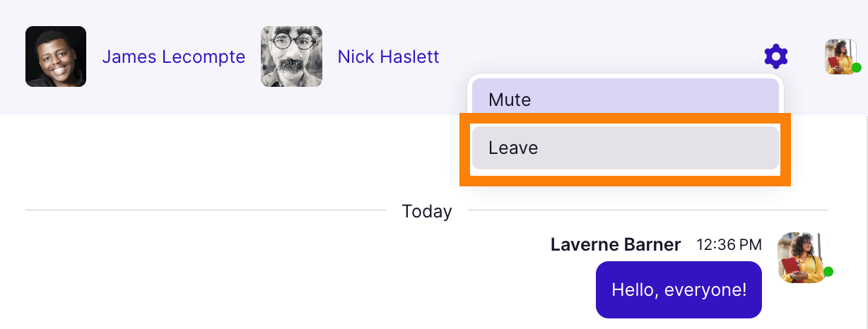Click the divider line right of Today
Viewport: 868px width, 329px height.
coord(648,210)
